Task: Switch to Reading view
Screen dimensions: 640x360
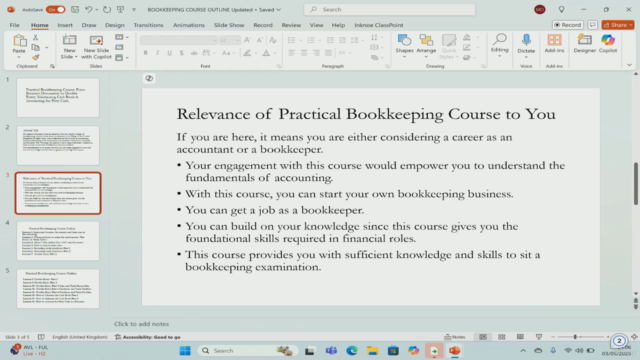Action: [520, 337]
